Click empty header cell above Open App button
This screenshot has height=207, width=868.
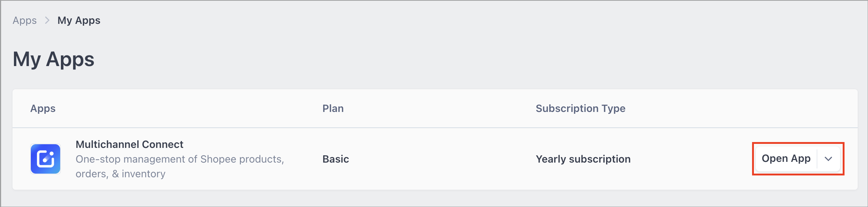(798, 108)
